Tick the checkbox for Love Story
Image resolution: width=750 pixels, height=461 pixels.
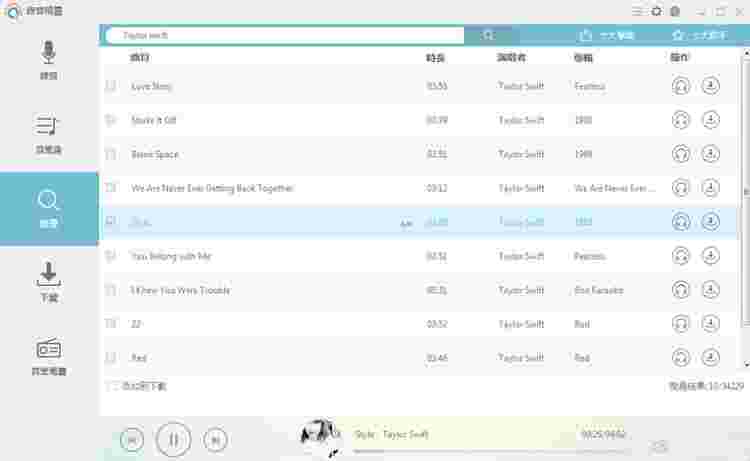[x=110, y=86]
